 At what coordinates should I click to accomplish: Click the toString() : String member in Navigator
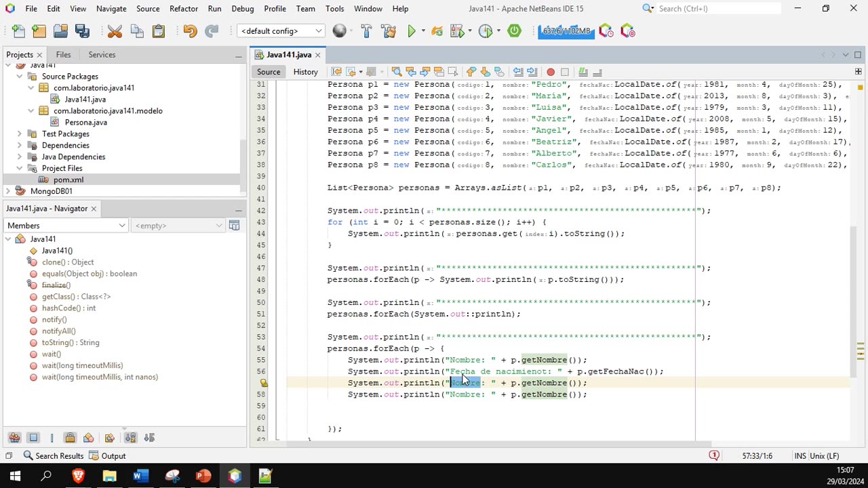point(71,343)
